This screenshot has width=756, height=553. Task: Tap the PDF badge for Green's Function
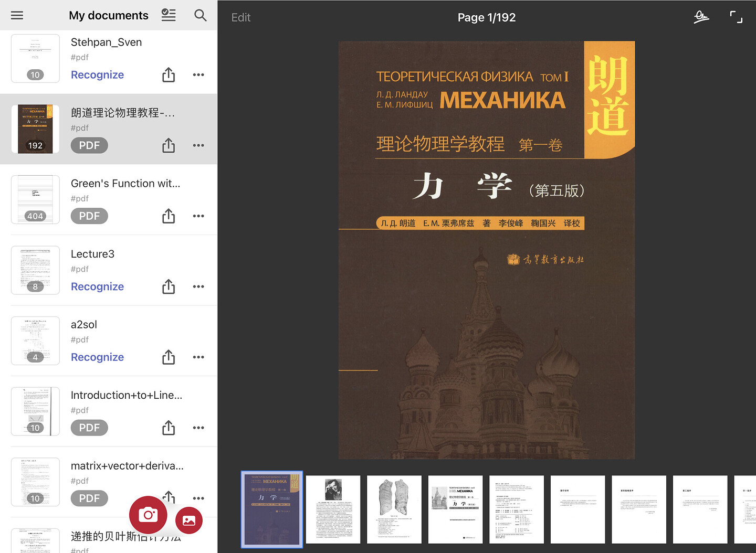coord(89,216)
